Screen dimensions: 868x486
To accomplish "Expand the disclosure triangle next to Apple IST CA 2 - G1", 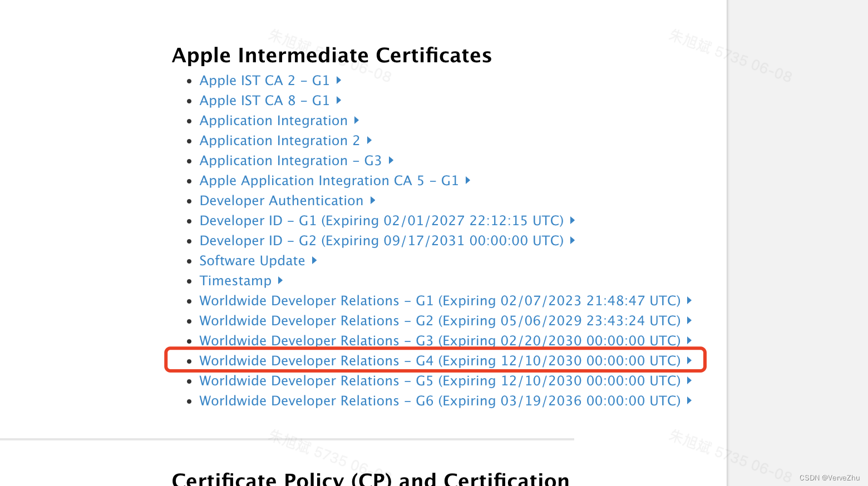I will click(339, 80).
